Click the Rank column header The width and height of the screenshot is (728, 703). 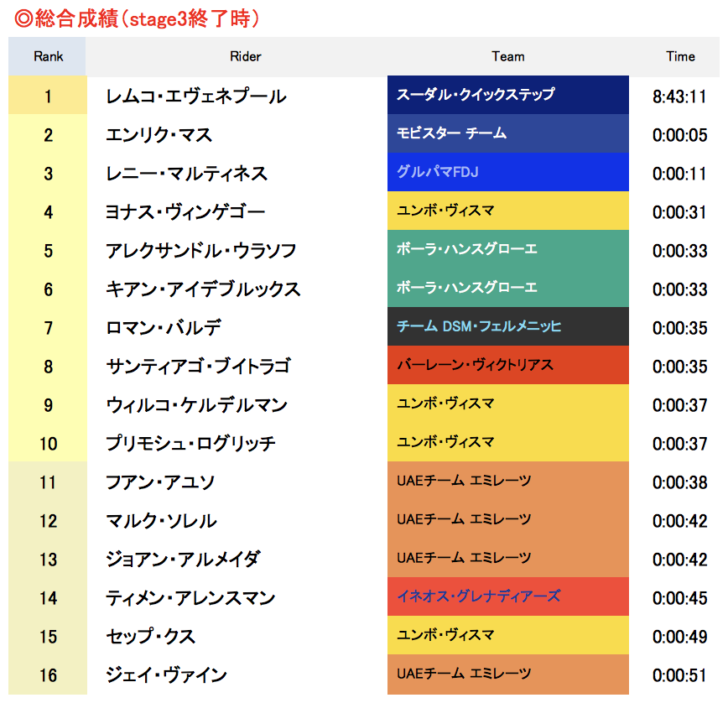pos(47,57)
